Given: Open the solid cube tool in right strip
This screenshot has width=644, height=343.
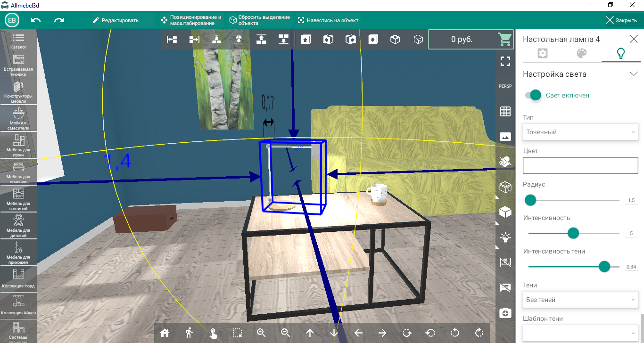Looking at the screenshot, I should pos(505,212).
